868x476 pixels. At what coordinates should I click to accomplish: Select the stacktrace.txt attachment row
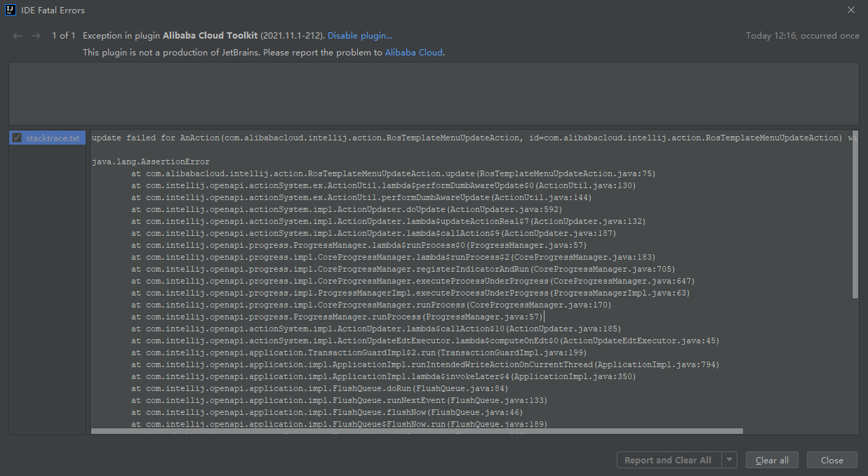tap(48, 138)
